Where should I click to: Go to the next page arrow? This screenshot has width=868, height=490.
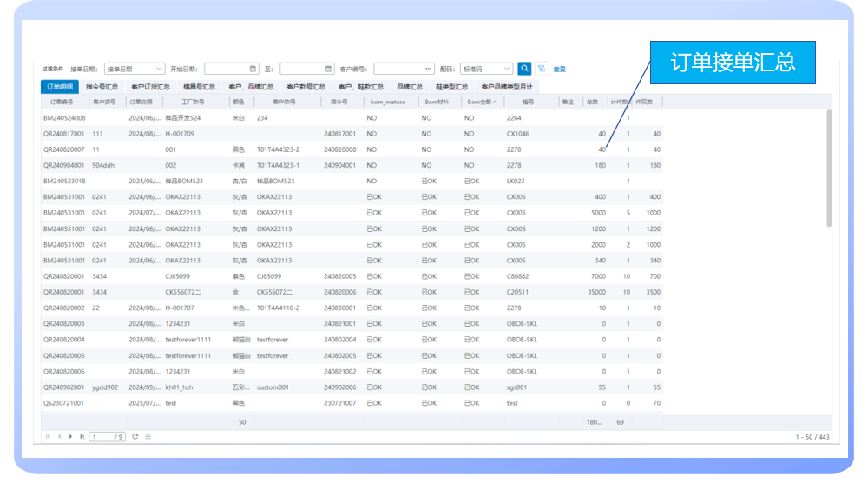coord(70,436)
